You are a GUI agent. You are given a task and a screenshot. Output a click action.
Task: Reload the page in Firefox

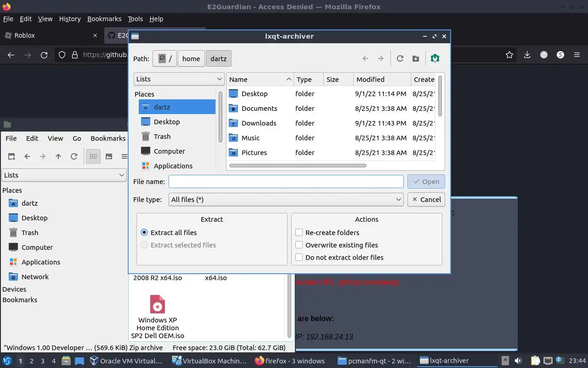[x=44, y=55]
